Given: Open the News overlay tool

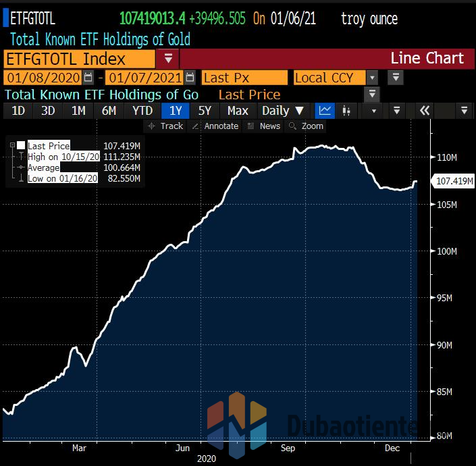Looking at the screenshot, I should click(x=263, y=126).
